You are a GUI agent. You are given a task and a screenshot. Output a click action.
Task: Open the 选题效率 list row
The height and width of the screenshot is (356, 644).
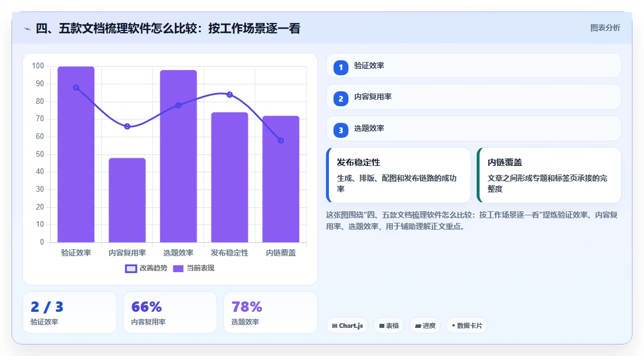(x=474, y=129)
